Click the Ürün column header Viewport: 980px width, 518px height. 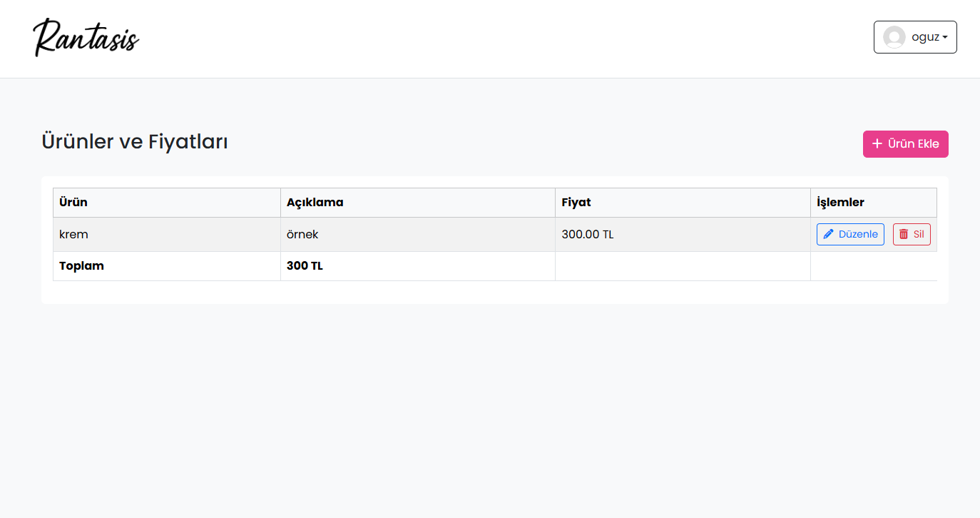click(73, 203)
